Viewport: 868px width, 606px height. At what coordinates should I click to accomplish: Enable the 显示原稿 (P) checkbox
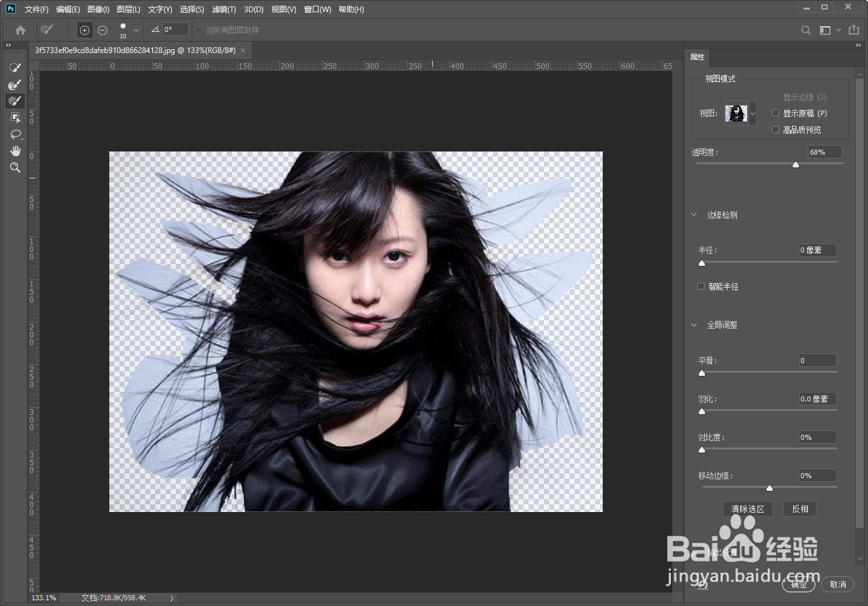tap(776, 113)
